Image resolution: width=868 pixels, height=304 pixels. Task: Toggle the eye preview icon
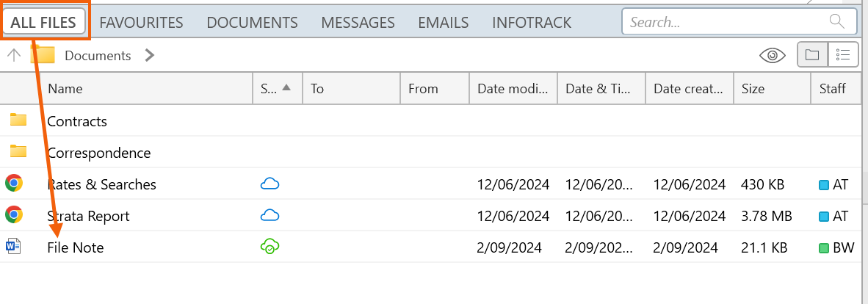(772, 55)
